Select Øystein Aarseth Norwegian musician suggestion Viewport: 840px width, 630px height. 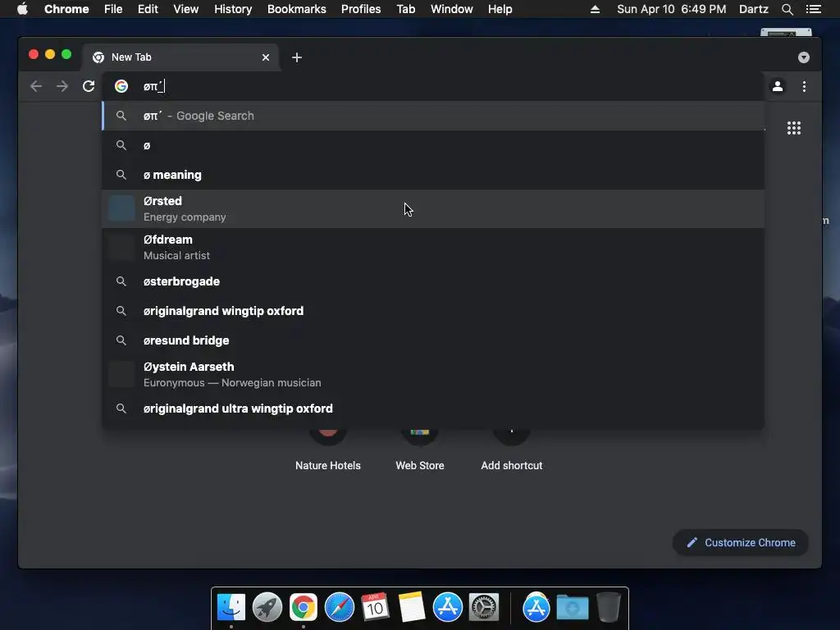coord(433,374)
